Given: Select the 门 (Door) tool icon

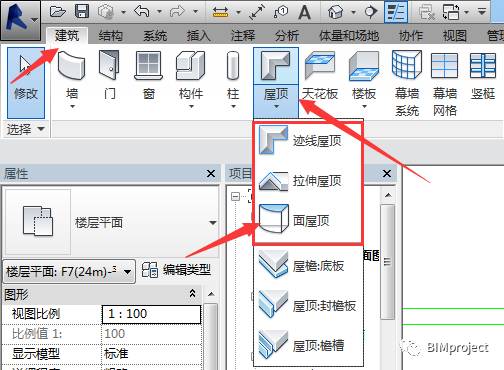Looking at the screenshot, I should tap(109, 65).
